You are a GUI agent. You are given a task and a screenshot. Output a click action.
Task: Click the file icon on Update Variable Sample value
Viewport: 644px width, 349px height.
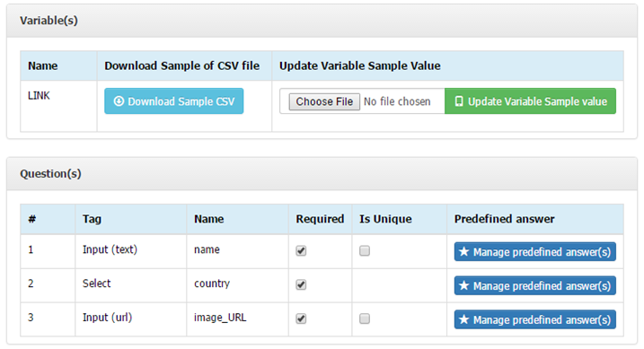pos(459,101)
